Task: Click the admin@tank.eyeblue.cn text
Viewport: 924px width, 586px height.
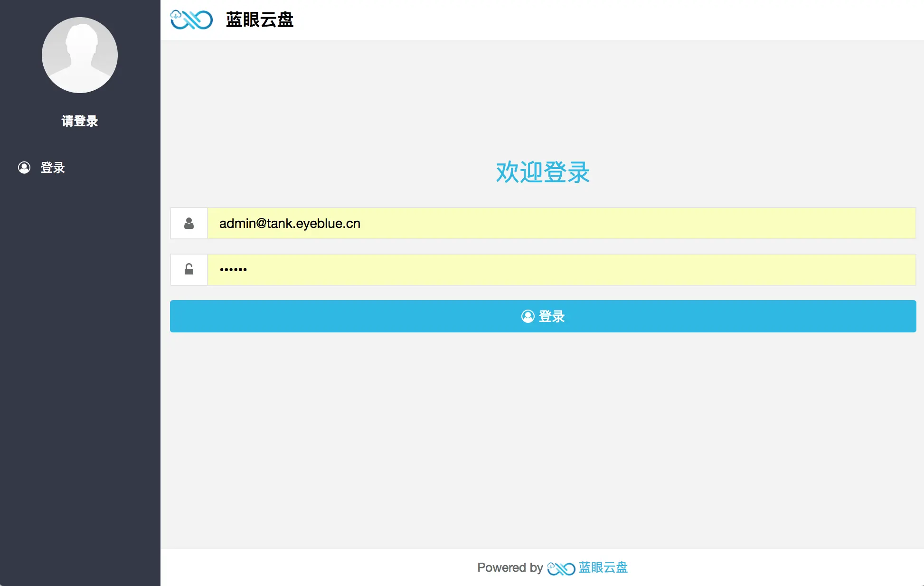Action: click(x=290, y=223)
